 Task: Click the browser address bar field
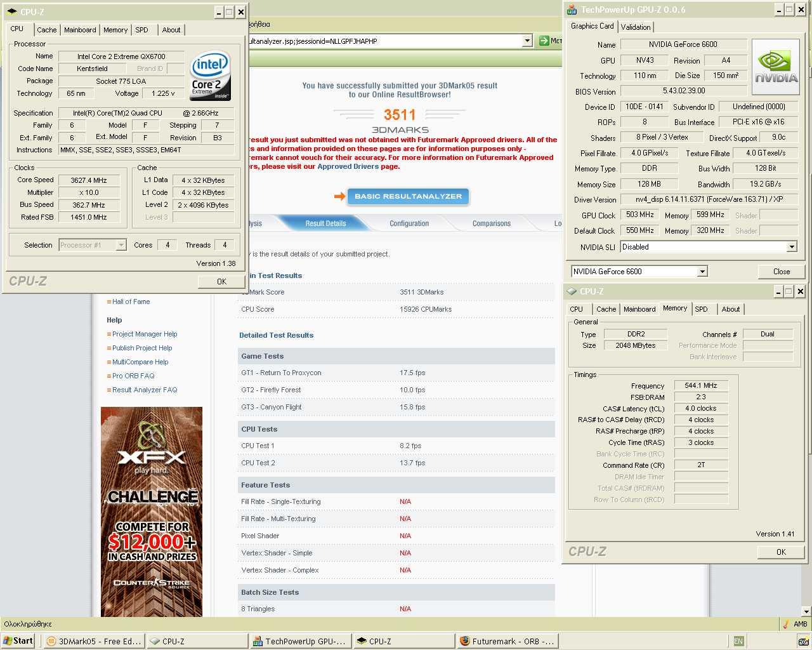click(x=385, y=41)
